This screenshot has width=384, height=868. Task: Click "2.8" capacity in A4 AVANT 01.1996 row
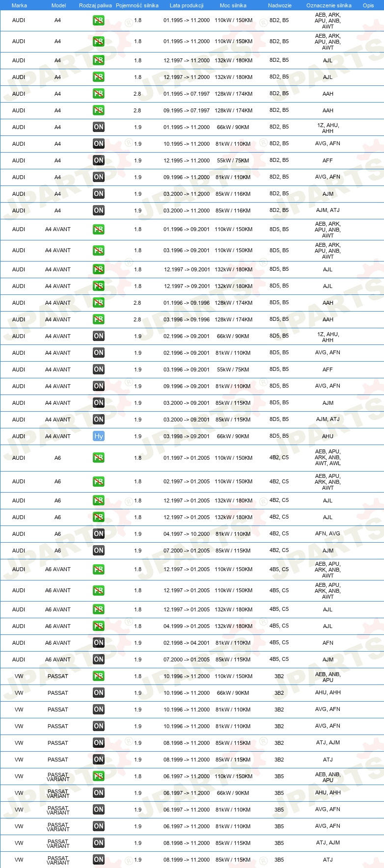137,303
